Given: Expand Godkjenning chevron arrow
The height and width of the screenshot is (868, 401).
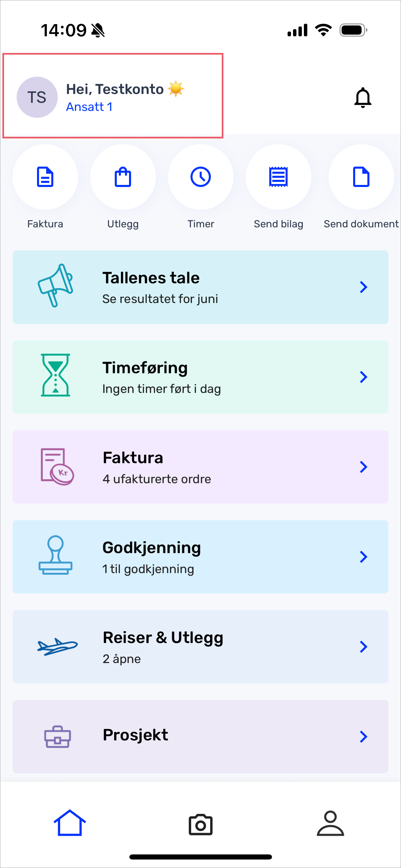Looking at the screenshot, I should (x=363, y=557).
